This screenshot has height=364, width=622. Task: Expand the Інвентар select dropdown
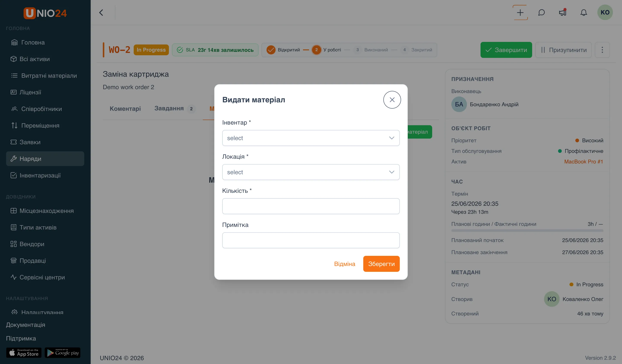click(x=311, y=138)
